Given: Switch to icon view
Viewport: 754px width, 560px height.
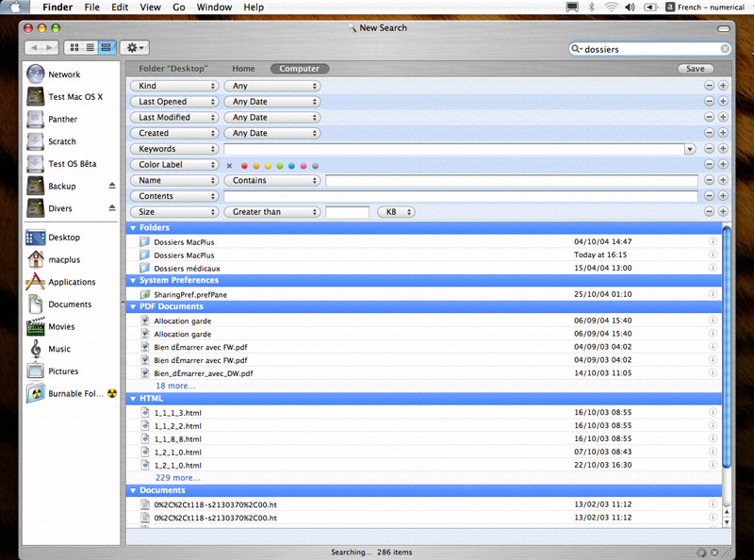Looking at the screenshot, I should [x=74, y=47].
